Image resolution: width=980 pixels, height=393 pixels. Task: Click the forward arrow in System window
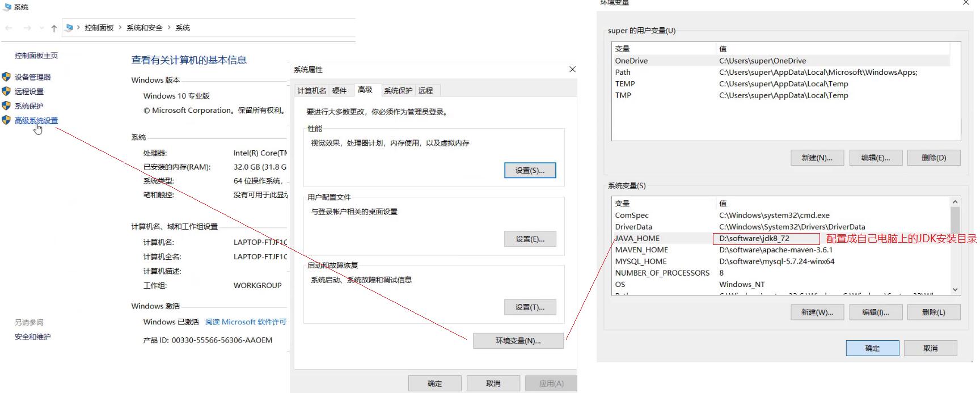pos(27,28)
